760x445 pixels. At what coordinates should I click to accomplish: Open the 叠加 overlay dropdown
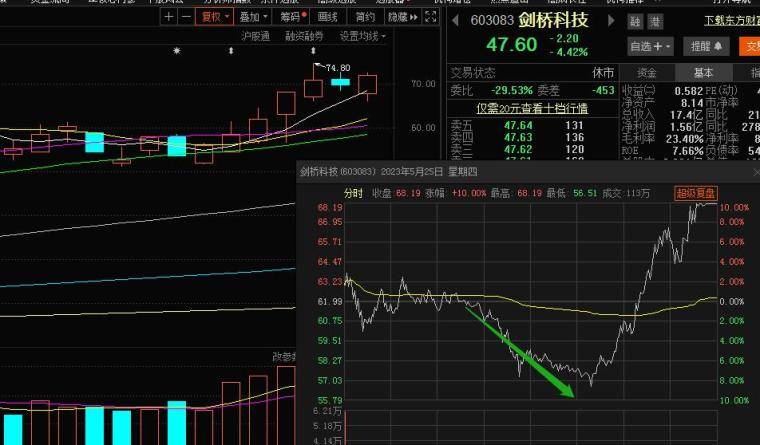point(253,17)
